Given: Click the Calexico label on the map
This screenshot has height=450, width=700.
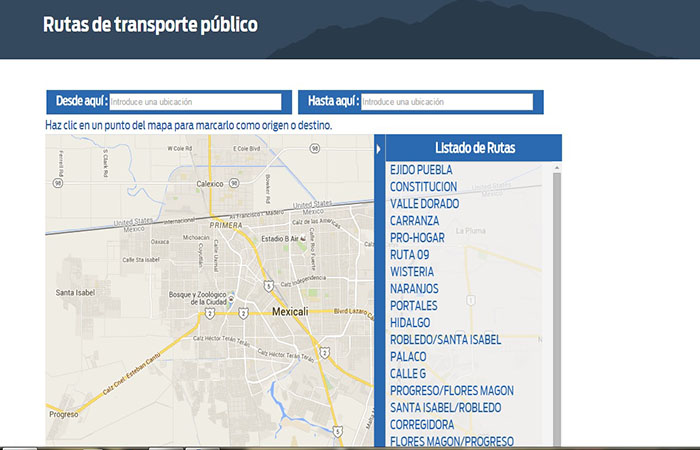Looking at the screenshot, I should tap(210, 184).
